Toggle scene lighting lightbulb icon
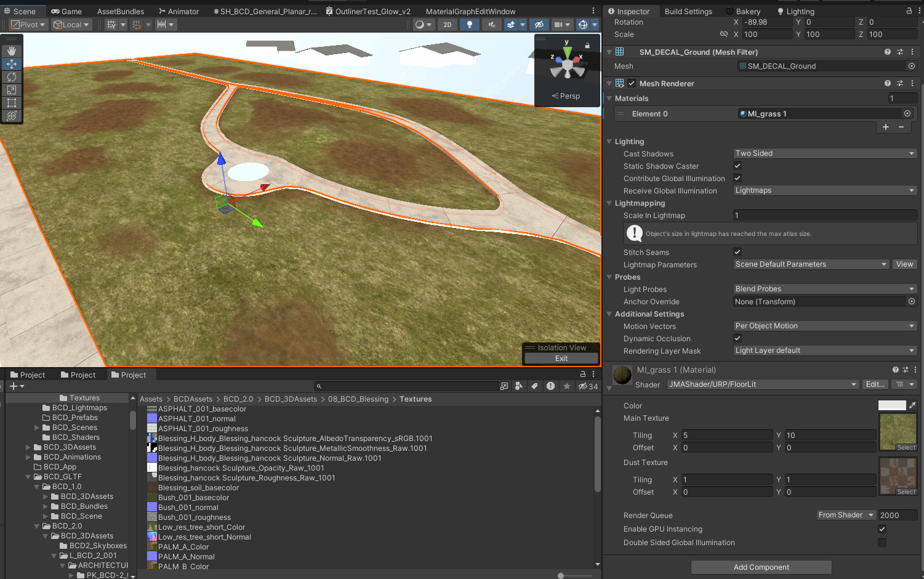The width and height of the screenshot is (924, 579). pos(470,25)
